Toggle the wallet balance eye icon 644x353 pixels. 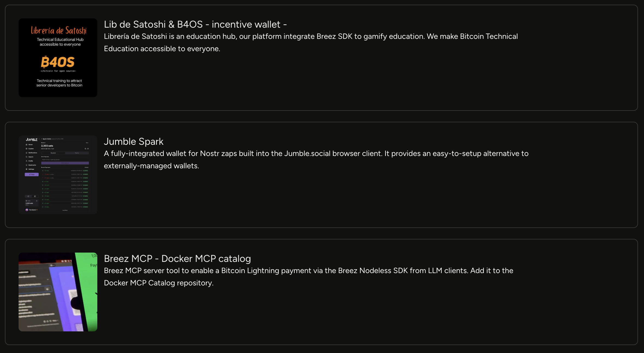[x=37, y=201]
